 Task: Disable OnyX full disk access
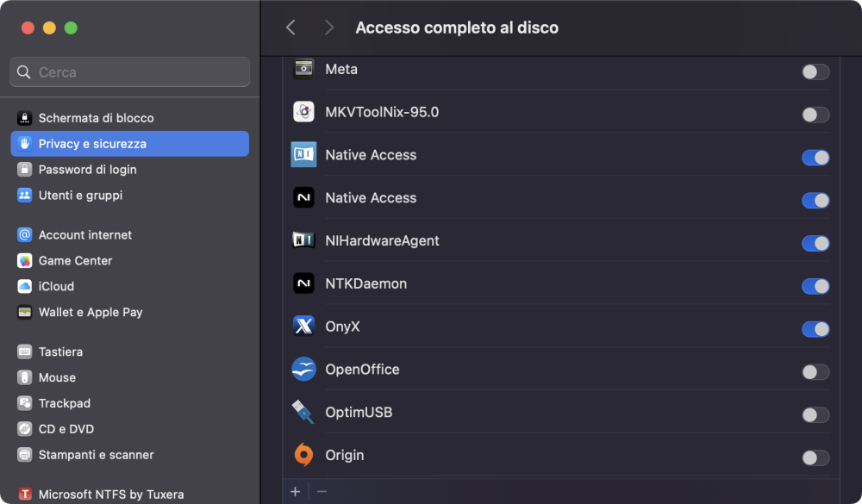tap(815, 328)
